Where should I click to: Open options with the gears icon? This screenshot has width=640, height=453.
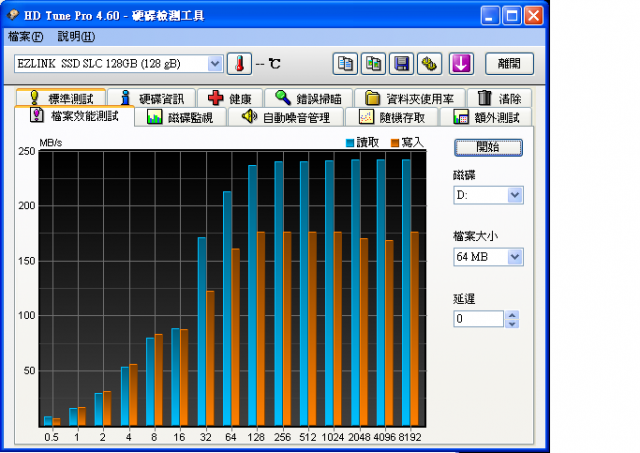point(429,64)
